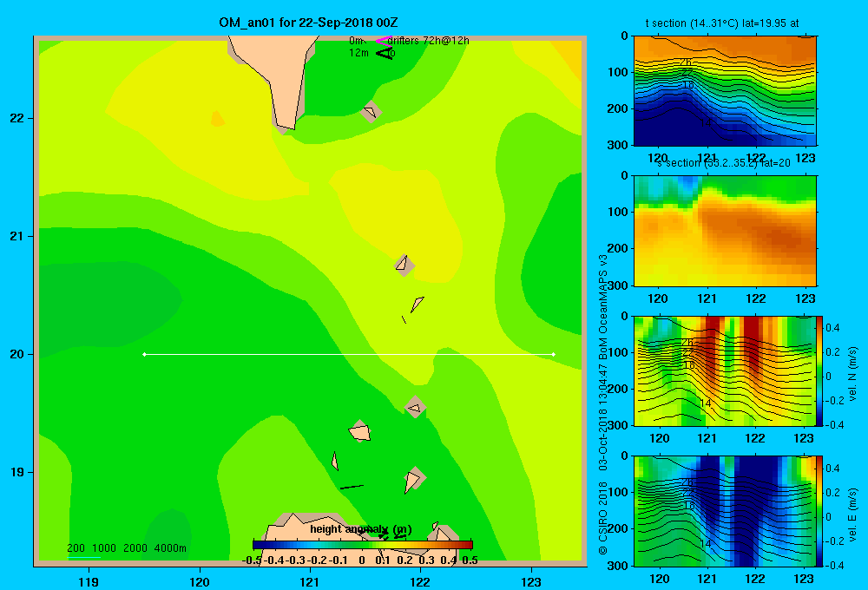The height and width of the screenshot is (590, 868).
Task: Click the '© CSIRO 2018' vertical credit text
Action: click(603, 517)
